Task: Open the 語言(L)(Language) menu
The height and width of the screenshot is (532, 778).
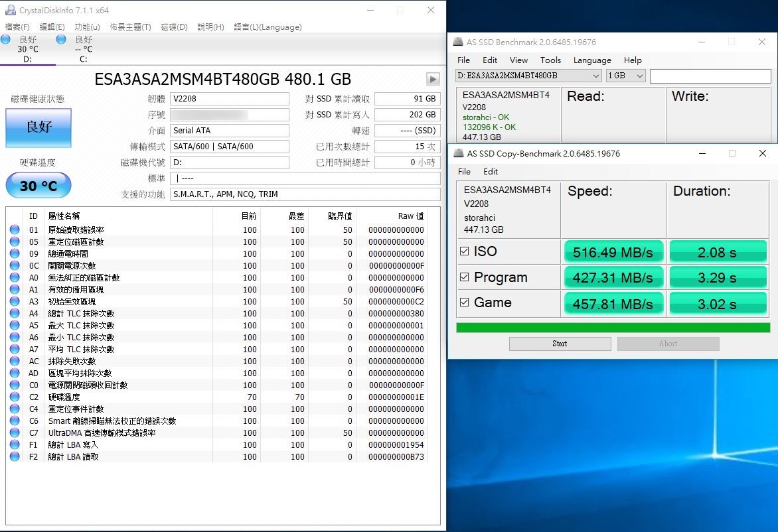Action: point(268,27)
